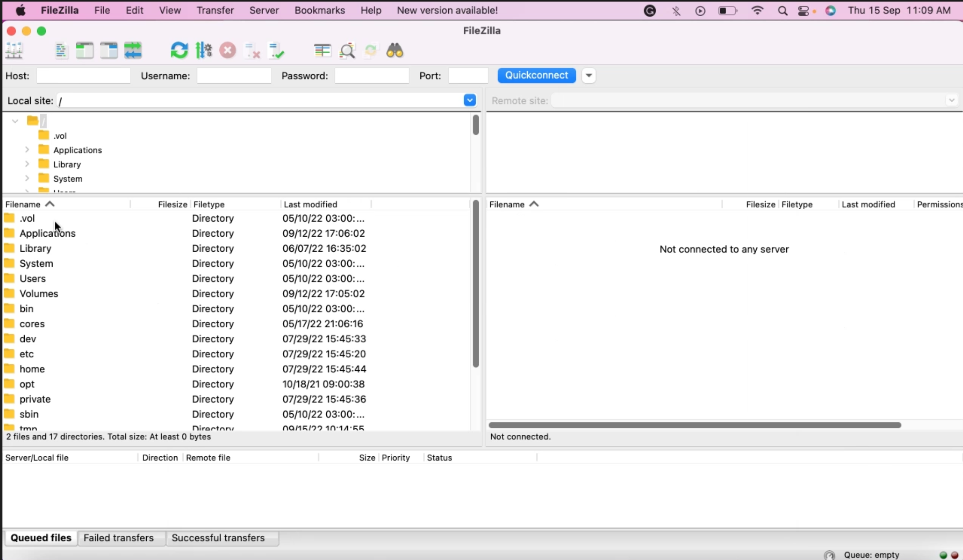Click remote list horizontal scrollbar
963x560 pixels.
pyautogui.click(x=695, y=425)
